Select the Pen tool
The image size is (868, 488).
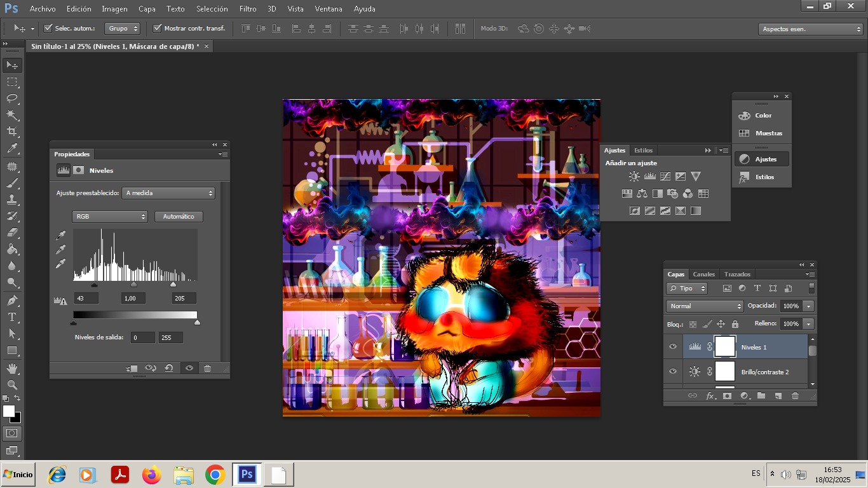[12, 300]
